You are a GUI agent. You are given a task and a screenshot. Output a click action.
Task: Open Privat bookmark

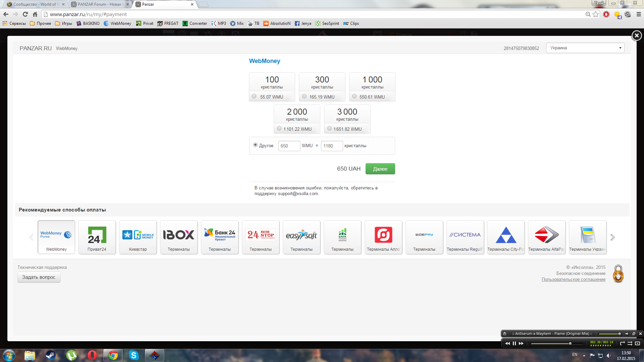click(x=145, y=23)
